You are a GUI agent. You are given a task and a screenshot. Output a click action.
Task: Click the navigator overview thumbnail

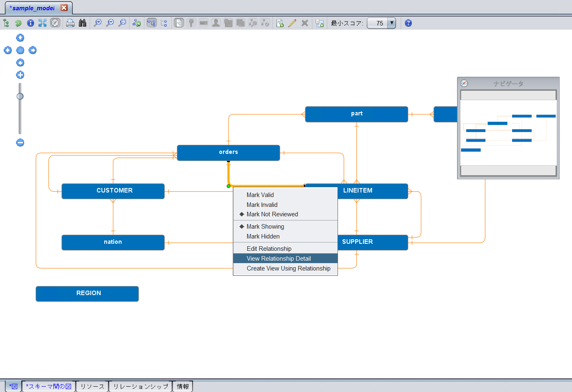[508, 133]
